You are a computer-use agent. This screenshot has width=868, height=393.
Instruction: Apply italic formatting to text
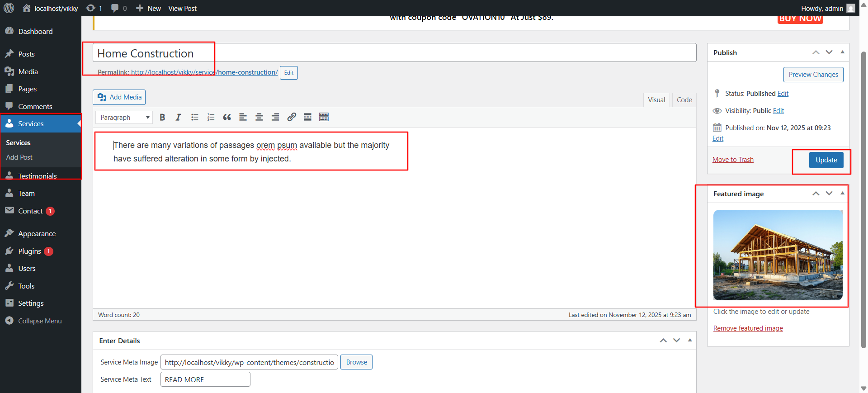tap(178, 118)
